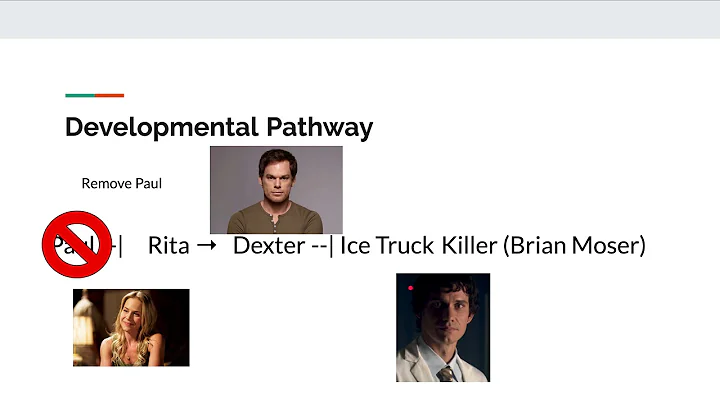Click the inhibition symbol right after Dexter
Image resolution: width=720 pixels, height=404 pixels.
pos(323,245)
